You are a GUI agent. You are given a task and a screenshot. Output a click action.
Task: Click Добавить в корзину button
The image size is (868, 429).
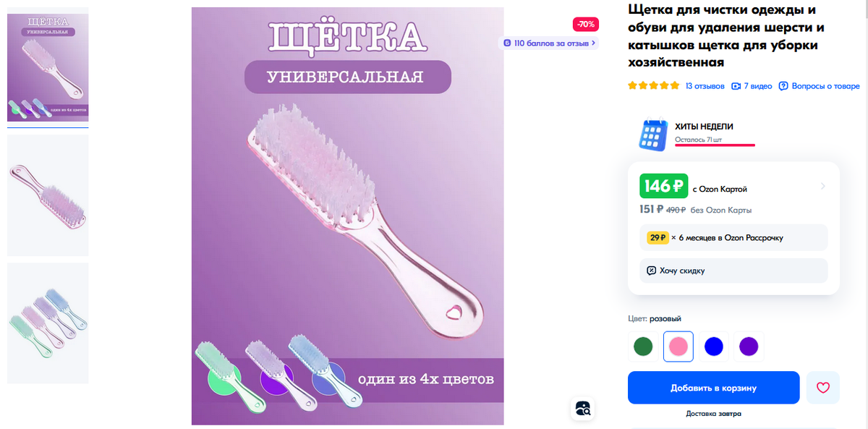point(713,388)
